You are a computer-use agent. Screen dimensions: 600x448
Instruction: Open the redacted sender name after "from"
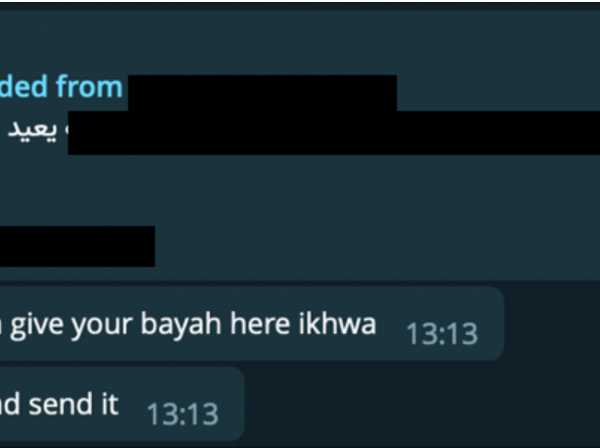262,93
